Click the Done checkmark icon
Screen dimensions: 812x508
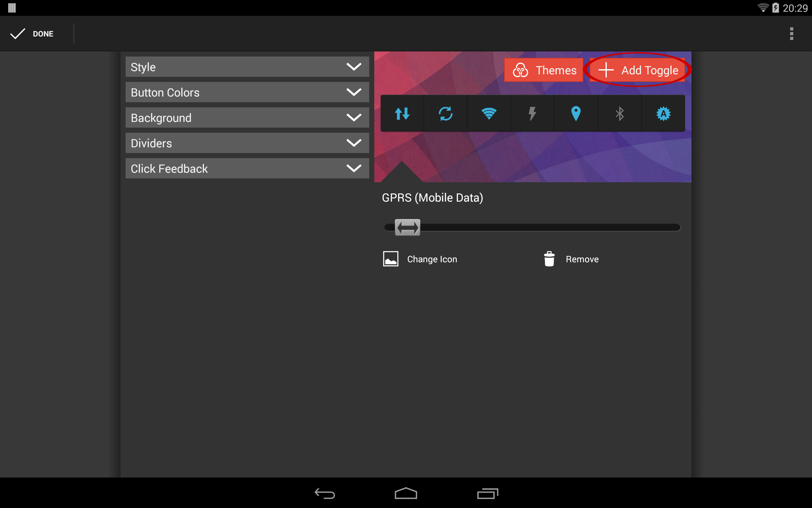click(17, 34)
